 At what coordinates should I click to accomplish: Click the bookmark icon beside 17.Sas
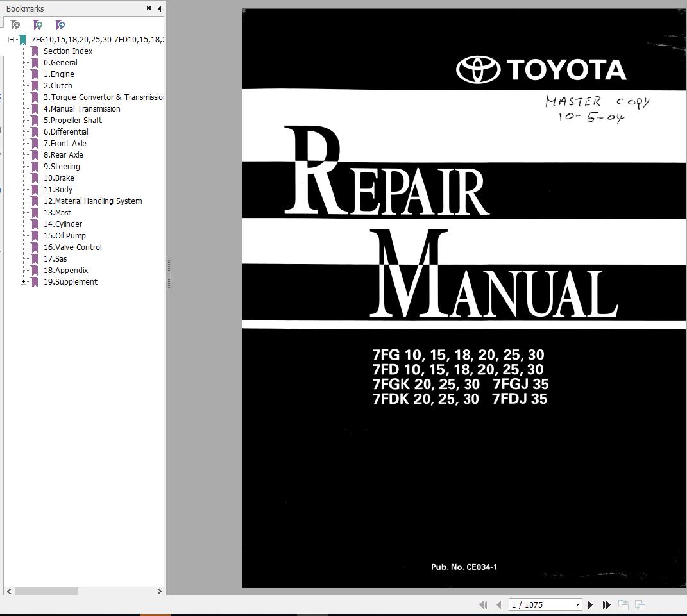35,259
